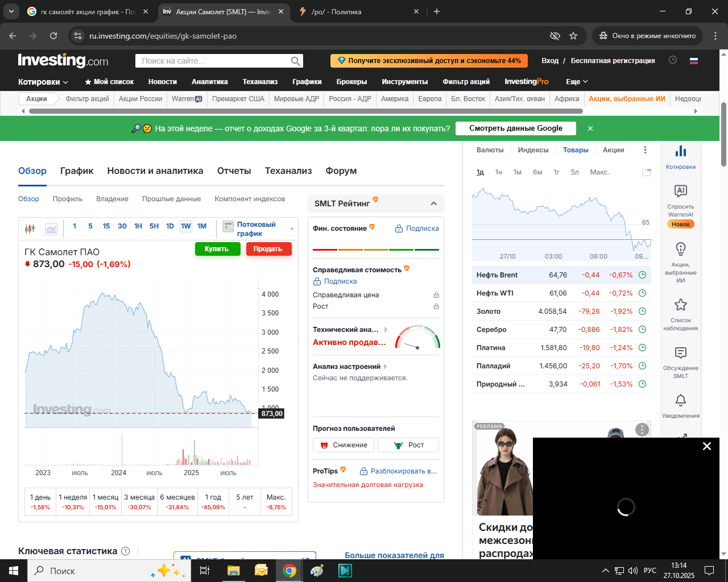The width and height of the screenshot is (728, 582).
Task: Select the 1D chart interval
Action: (x=170, y=226)
